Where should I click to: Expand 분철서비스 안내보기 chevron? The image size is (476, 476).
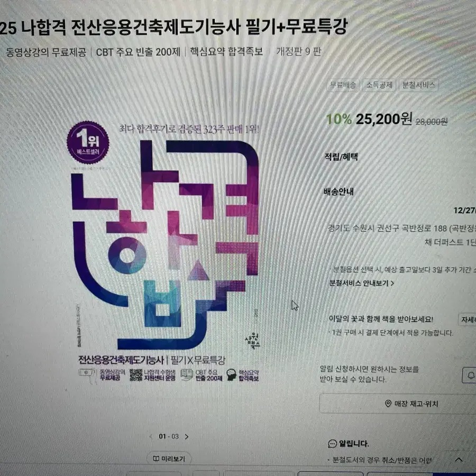point(392,283)
